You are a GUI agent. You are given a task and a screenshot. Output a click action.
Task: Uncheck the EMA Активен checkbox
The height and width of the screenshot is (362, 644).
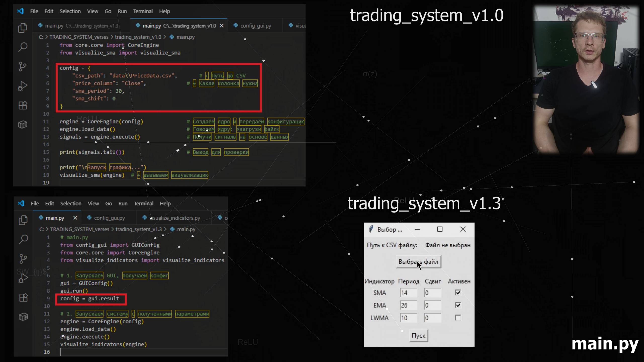pyautogui.click(x=458, y=305)
